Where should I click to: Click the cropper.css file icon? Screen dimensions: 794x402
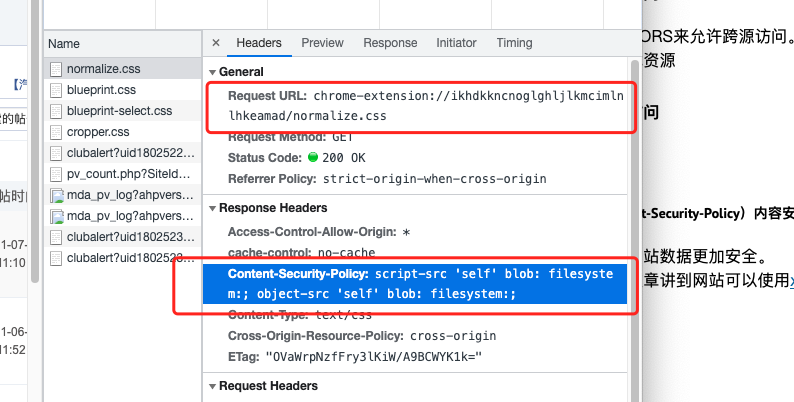click(x=57, y=132)
